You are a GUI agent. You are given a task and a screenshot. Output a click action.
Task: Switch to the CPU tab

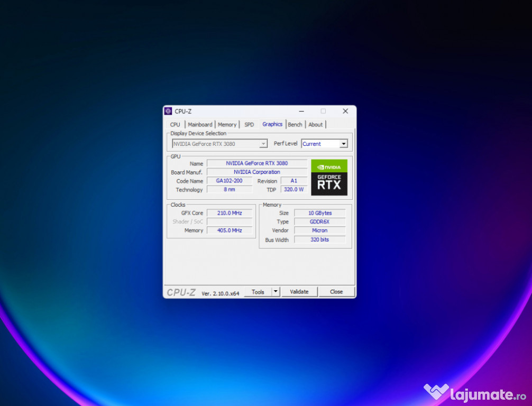[175, 125]
